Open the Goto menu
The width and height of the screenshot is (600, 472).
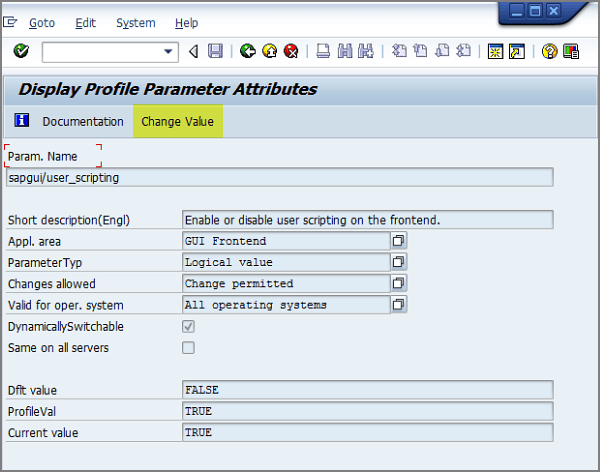point(42,23)
